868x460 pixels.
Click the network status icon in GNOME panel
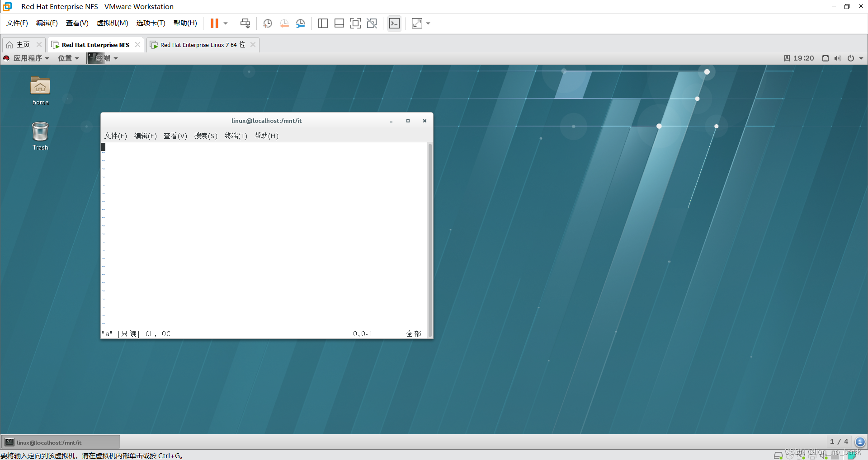pos(825,58)
